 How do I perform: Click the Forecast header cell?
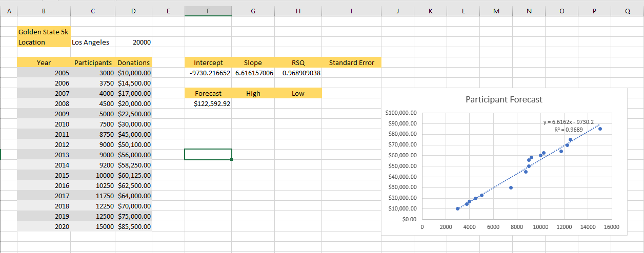[x=208, y=93]
